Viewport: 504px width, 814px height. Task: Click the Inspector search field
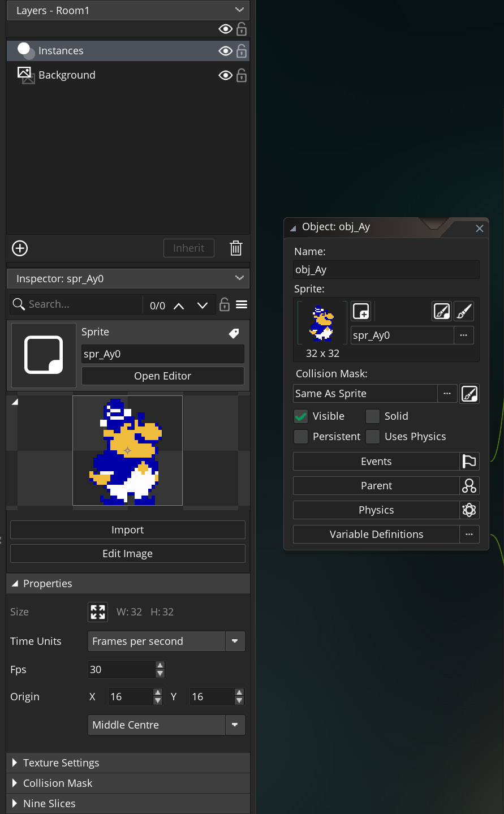pos(84,304)
